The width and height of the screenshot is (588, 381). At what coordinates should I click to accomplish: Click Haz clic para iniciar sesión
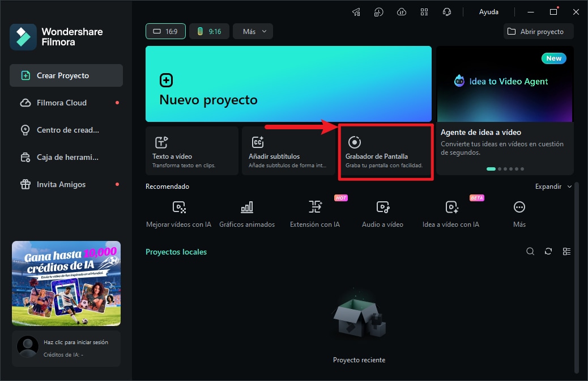tap(76, 342)
